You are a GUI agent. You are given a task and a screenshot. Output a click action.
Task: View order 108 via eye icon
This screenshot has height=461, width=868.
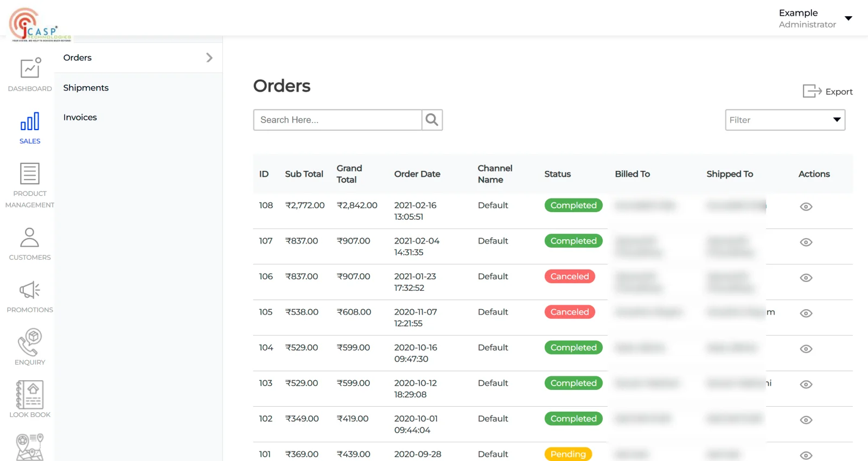[x=806, y=207]
